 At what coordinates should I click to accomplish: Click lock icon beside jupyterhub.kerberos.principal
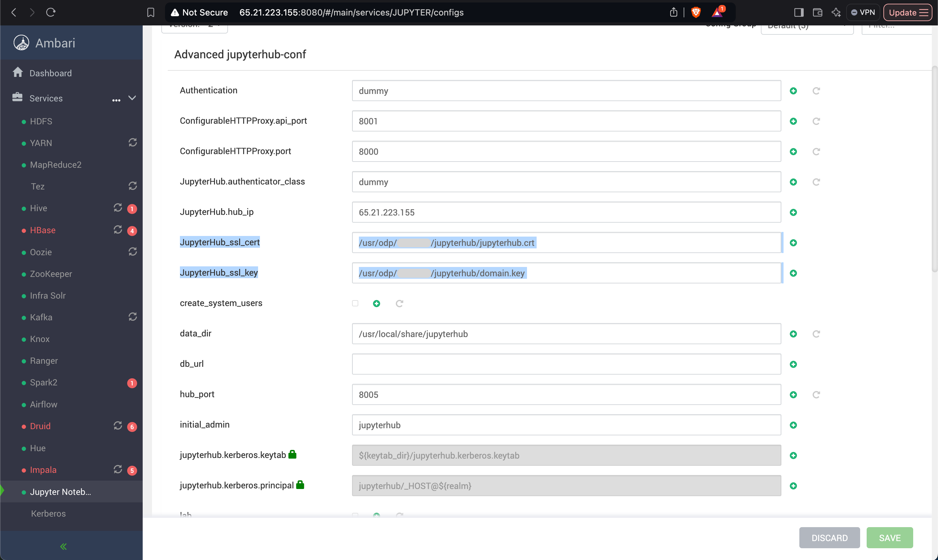(x=300, y=485)
